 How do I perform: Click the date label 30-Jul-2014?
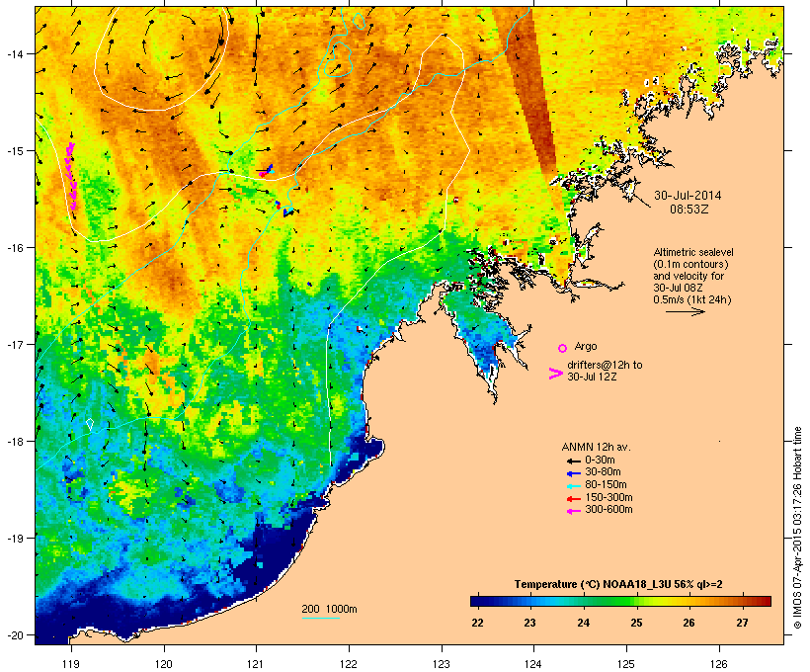point(688,196)
